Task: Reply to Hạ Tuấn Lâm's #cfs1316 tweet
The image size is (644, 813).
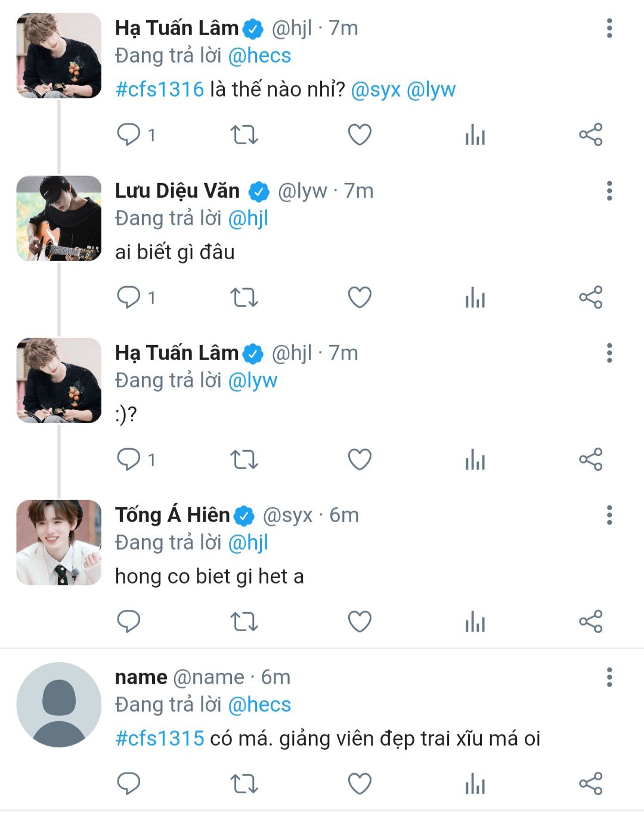Action: tap(128, 135)
